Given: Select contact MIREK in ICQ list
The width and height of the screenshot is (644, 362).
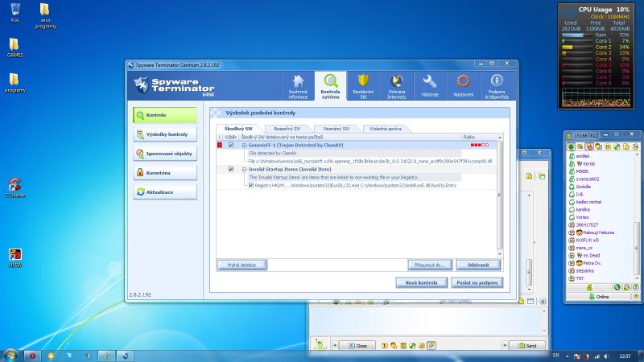Looking at the screenshot, I should (582, 171).
